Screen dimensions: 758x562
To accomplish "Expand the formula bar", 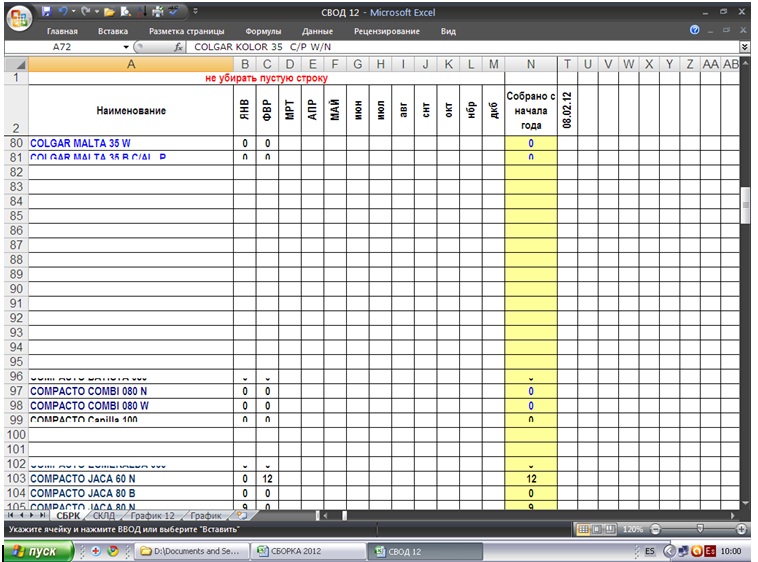I will (x=744, y=47).
